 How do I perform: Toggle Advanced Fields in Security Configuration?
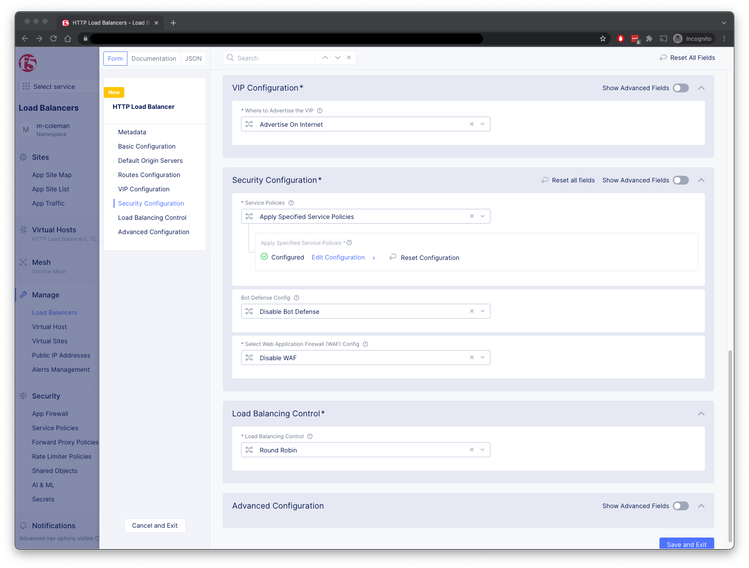pos(680,180)
